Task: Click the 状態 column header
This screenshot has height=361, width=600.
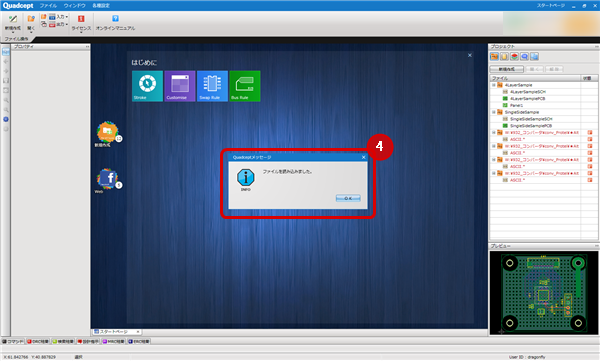Action: click(589, 78)
